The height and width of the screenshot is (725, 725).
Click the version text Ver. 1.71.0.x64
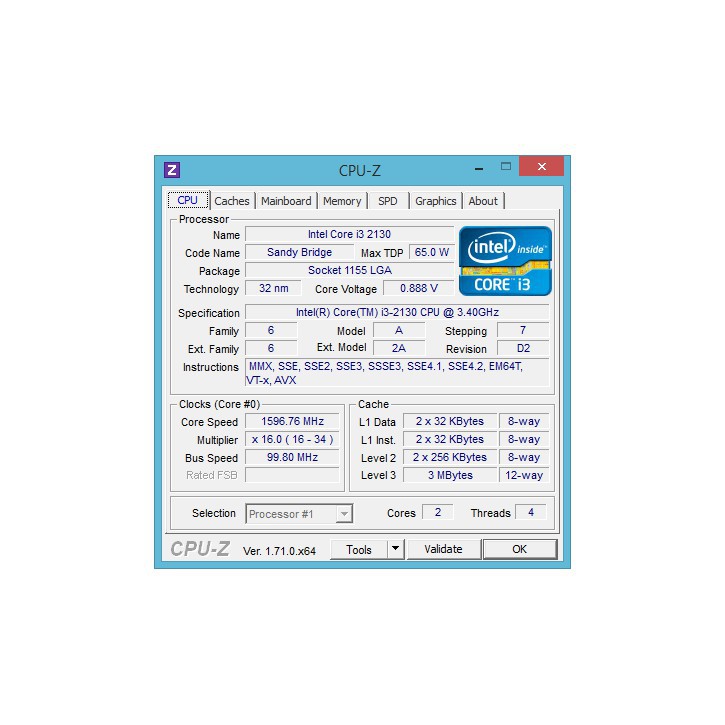click(279, 551)
